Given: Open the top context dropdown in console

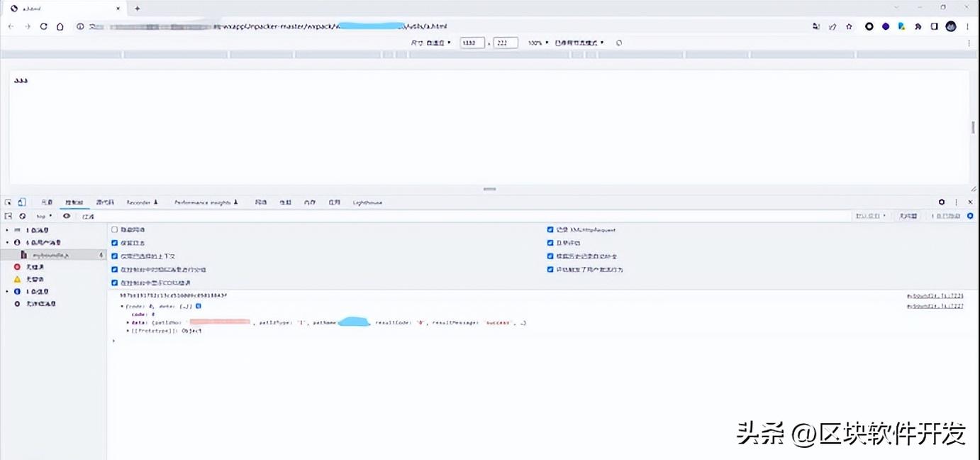Looking at the screenshot, I should click(x=44, y=216).
